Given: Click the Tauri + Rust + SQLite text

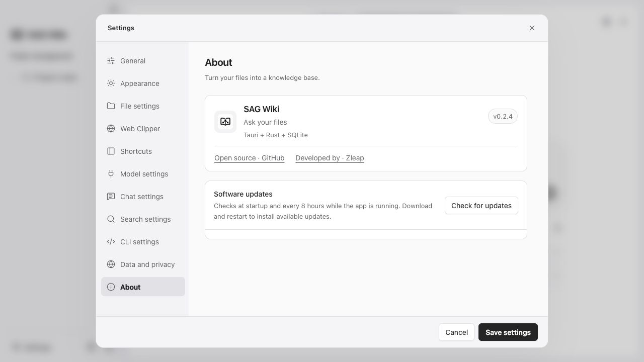Looking at the screenshot, I should click(276, 135).
